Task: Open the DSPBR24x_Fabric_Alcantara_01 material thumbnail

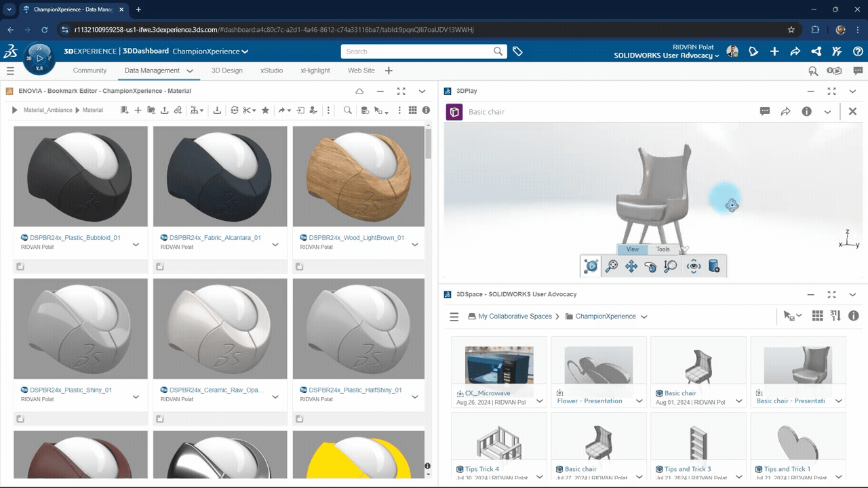Action: (220, 176)
